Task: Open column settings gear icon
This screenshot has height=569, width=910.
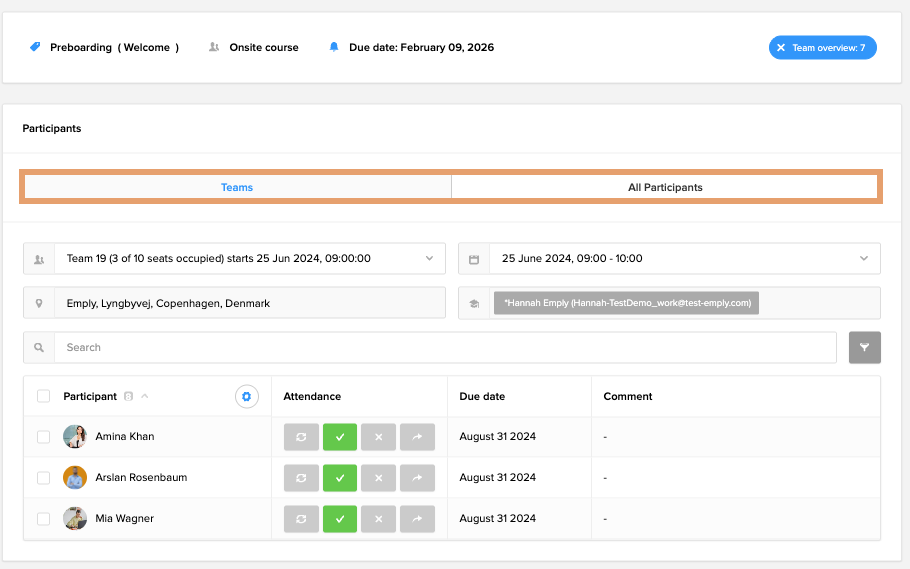Action: tap(247, 397)
